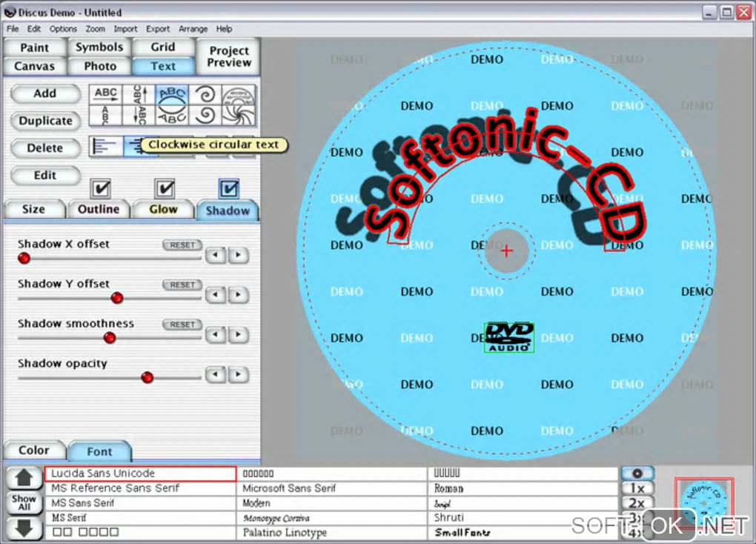
Task: Select the radial swirl text layout icon
Action: [x=239, y=116]
